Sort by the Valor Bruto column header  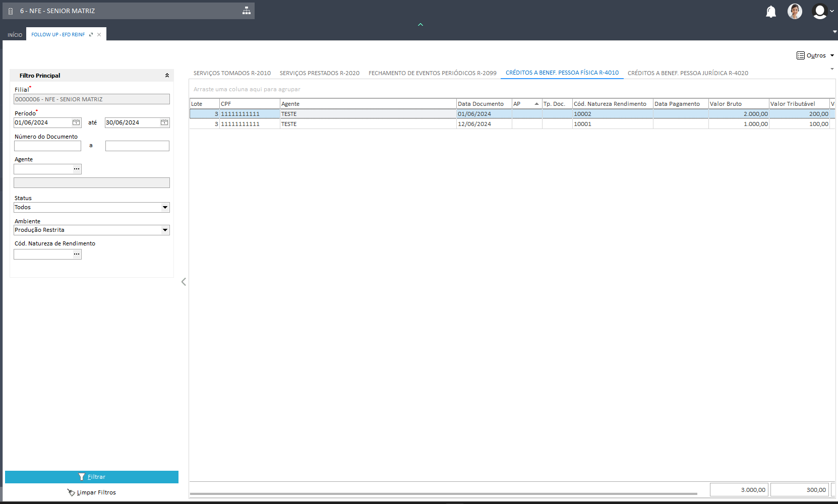point(739,104)
